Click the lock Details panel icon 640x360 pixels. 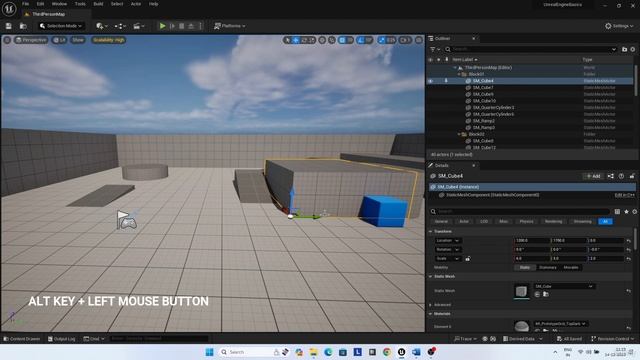coord(632,176)
